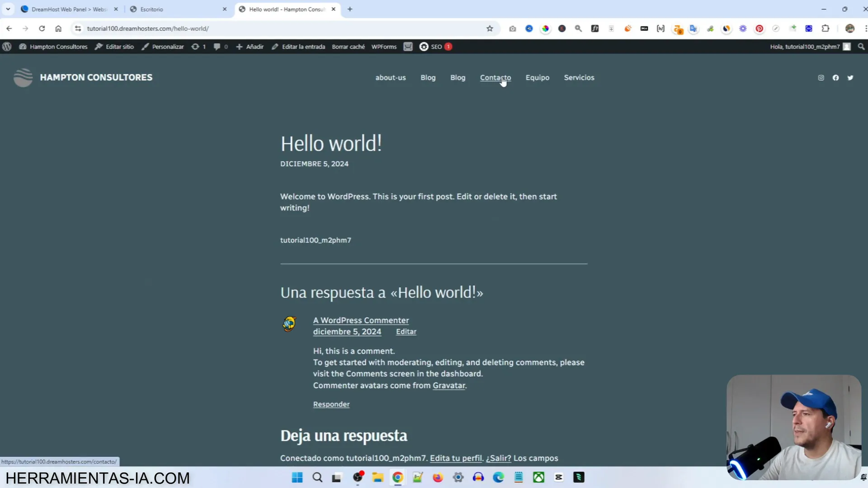
Task: Click the Facebook icon in site header
Action: [x=835, y=78]
